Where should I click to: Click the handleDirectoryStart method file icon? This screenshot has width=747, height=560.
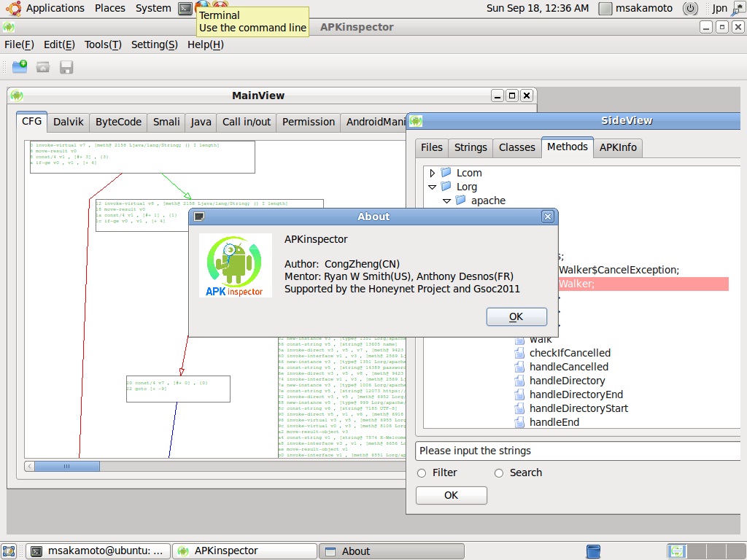(519, 408)
